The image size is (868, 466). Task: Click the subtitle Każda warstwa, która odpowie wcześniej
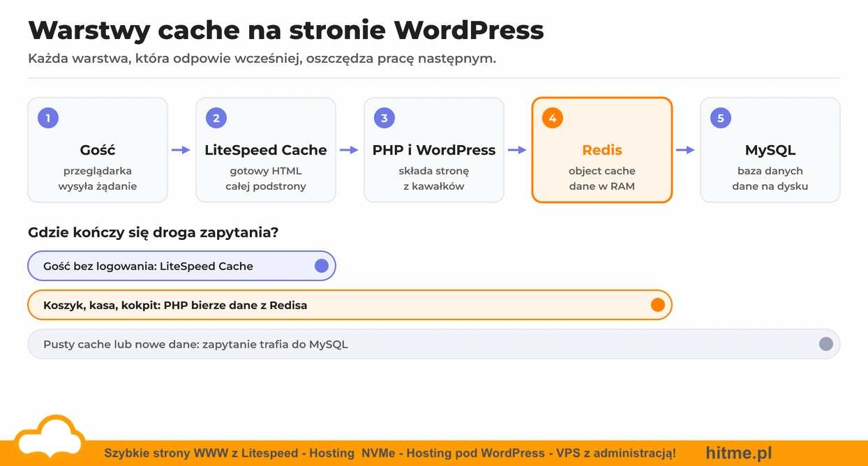tap(262, 59)
